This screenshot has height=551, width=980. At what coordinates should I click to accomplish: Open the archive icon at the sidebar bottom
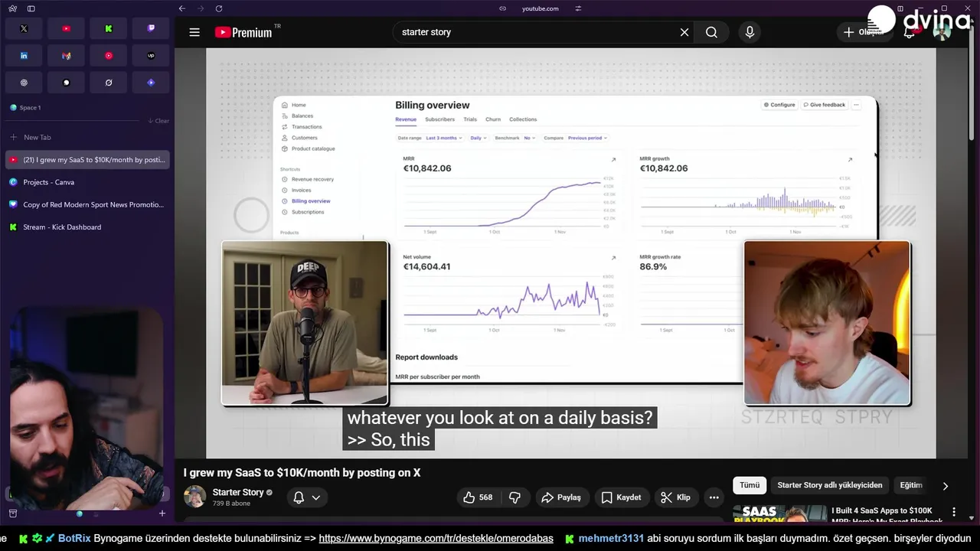click(x=12, y=514)
